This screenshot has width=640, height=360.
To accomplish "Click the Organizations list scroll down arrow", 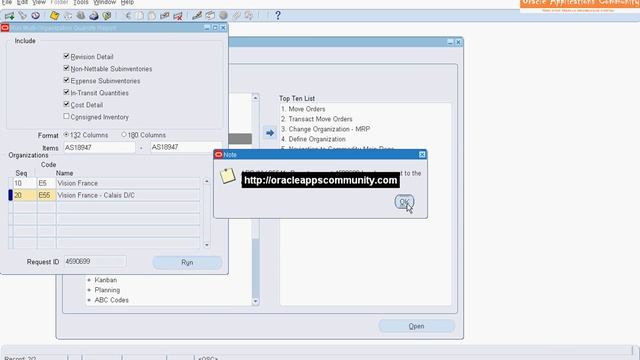I will click(207, 245).
